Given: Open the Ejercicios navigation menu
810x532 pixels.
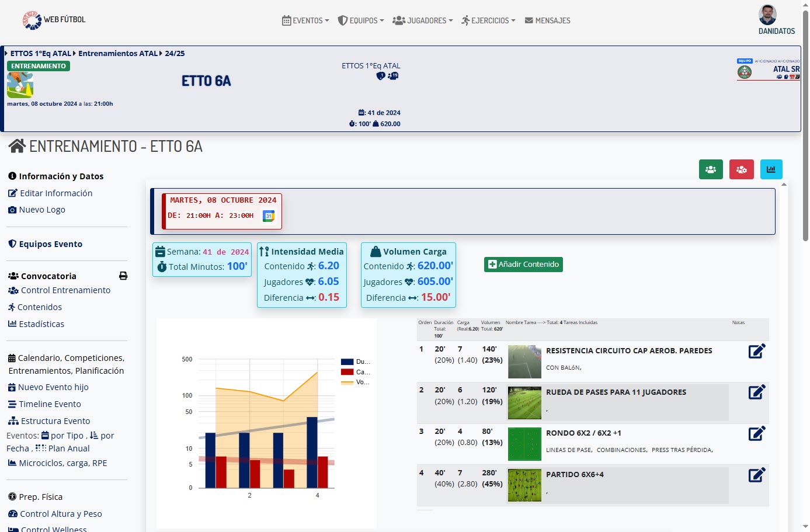Looking at the screenshot, I should 488,20.
